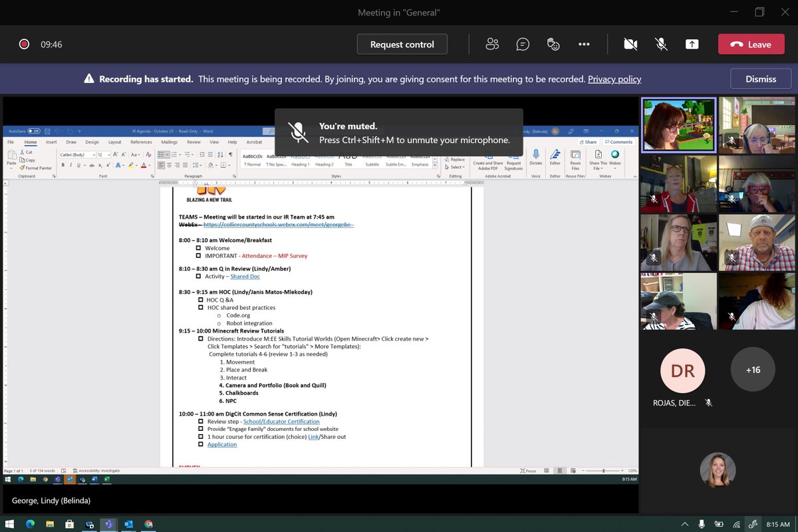Open the References ribbon tab
Screen dimensions: 798x532
click(x=141, y=142)
